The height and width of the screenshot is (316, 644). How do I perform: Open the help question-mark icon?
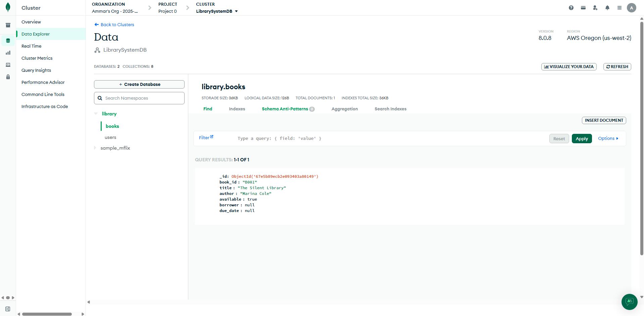571,7
